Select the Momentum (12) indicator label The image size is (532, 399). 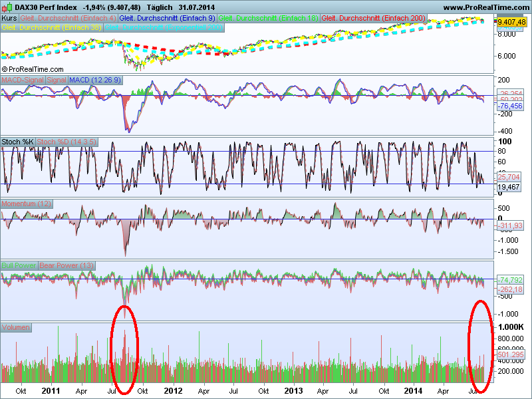[27, 203]
